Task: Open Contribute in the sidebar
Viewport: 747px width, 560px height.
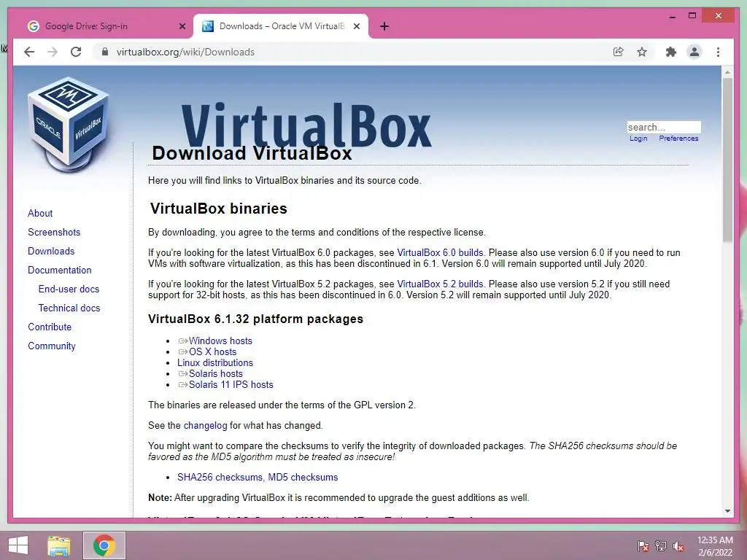Action: 50,327
